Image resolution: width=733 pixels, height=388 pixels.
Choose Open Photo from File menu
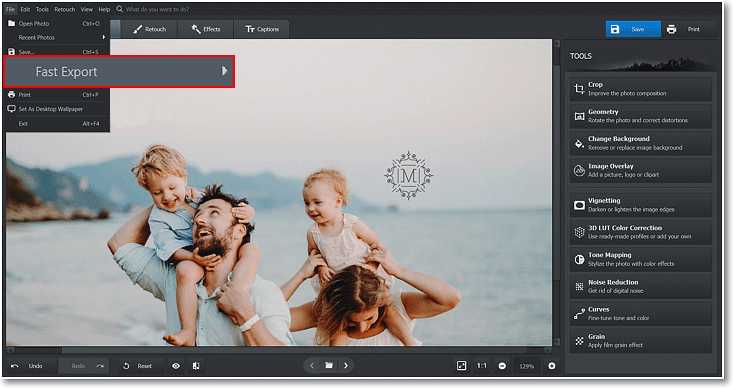57,23
